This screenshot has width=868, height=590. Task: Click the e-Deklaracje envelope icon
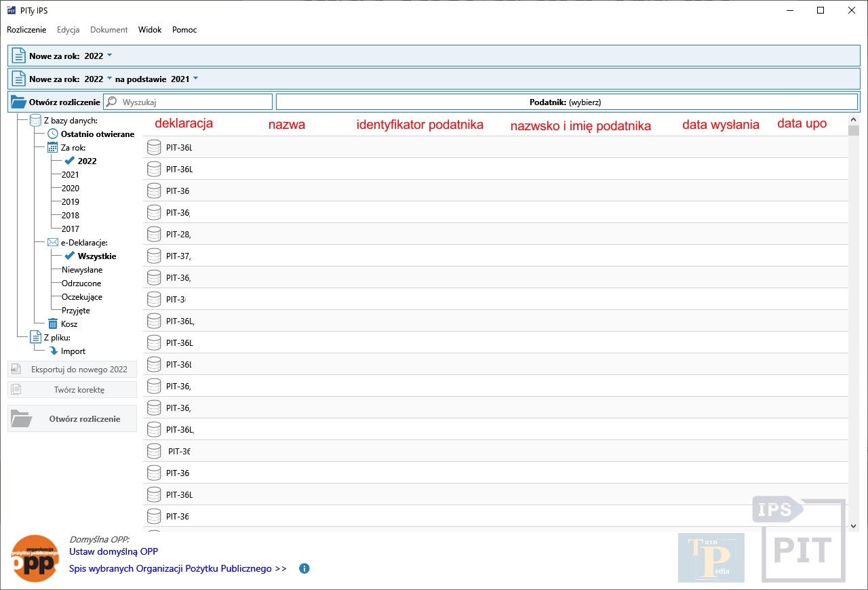tap(53, 243)
